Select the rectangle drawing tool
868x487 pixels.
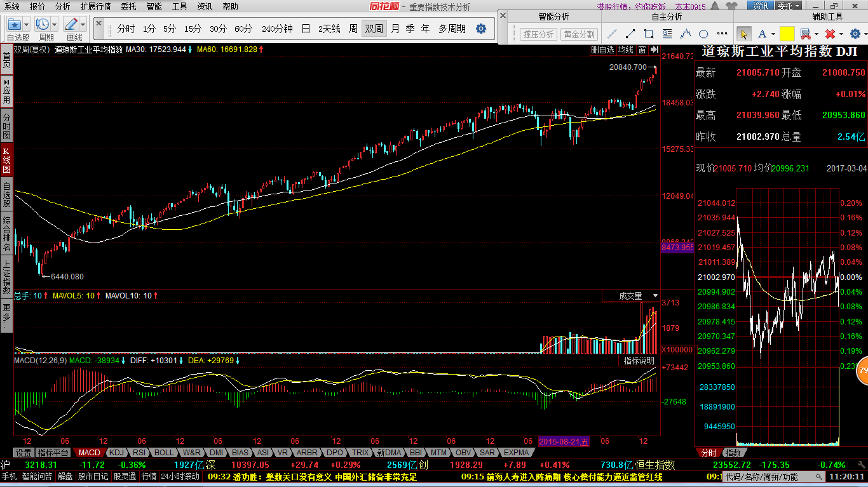coord(649,34)
